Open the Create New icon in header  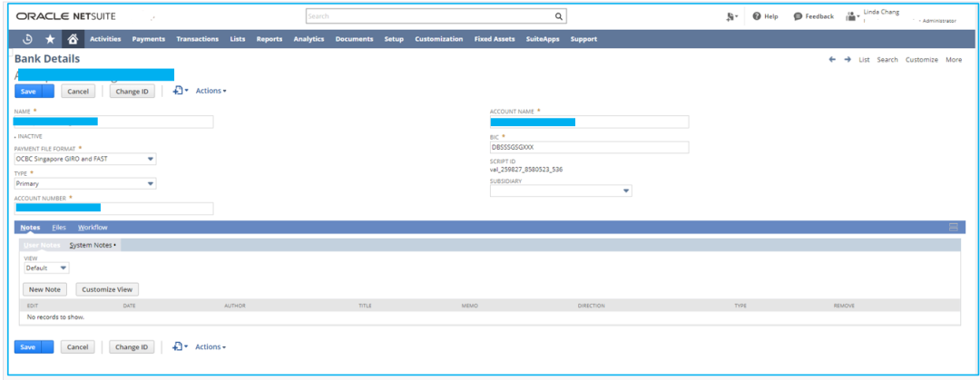click(x=733, y=16)
